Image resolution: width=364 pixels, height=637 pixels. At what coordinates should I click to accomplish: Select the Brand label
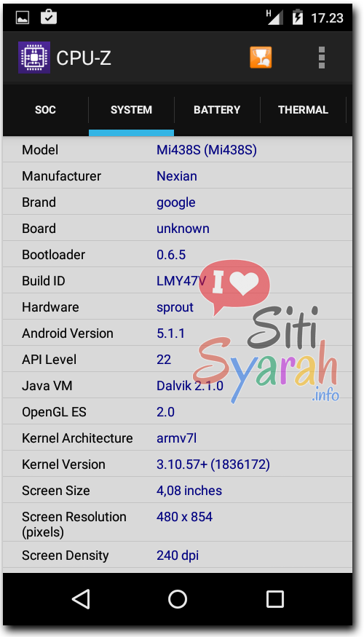[x=39, y=202]
